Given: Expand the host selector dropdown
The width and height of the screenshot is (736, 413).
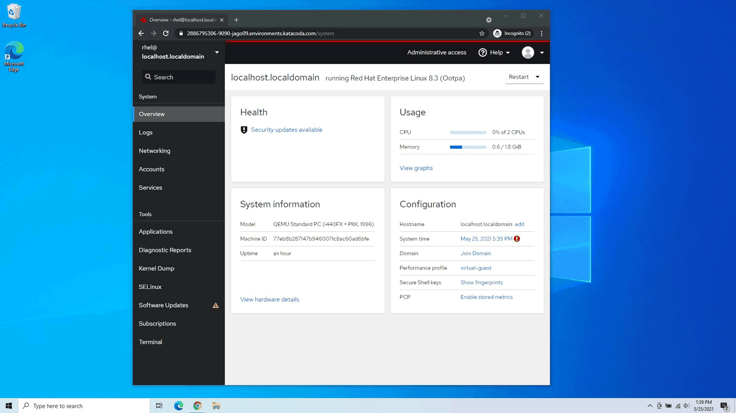Looking at the screenshot, I should [x=217, y=52].
